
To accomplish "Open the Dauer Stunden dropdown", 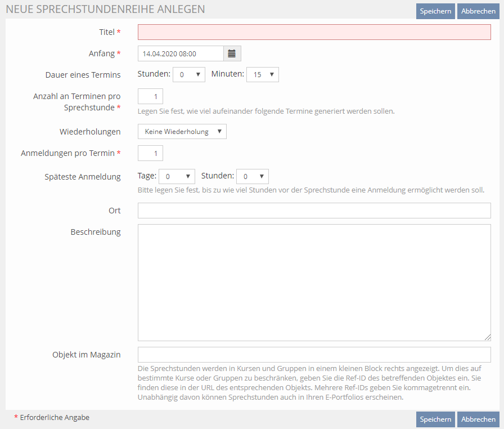I will pos(188,74).
